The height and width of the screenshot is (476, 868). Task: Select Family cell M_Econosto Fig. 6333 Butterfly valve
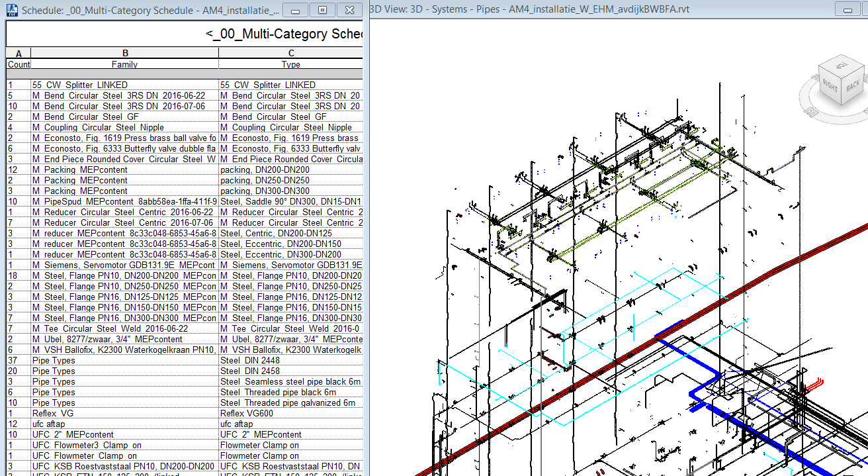click(x=124, y=148)
